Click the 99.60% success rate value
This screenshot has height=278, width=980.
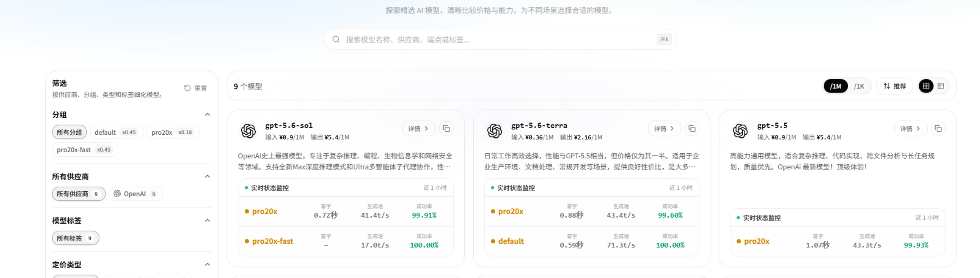[x=670, y=215]
